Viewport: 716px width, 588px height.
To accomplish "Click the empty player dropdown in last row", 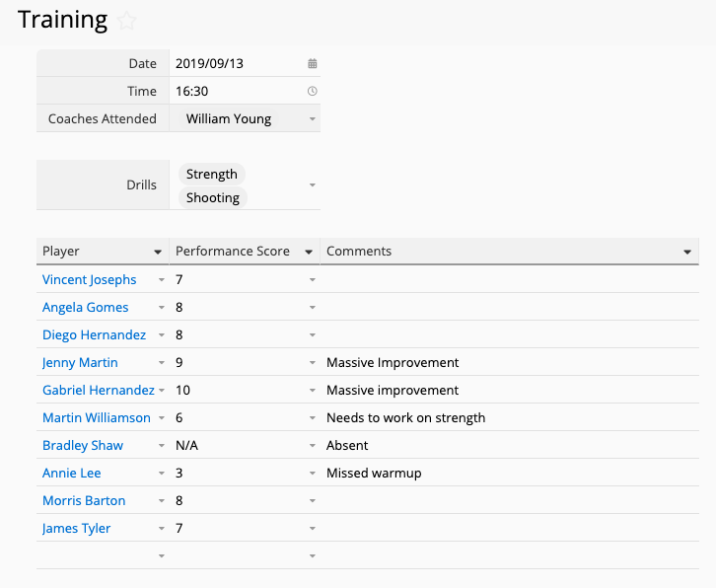I will (x=162, y=556).
